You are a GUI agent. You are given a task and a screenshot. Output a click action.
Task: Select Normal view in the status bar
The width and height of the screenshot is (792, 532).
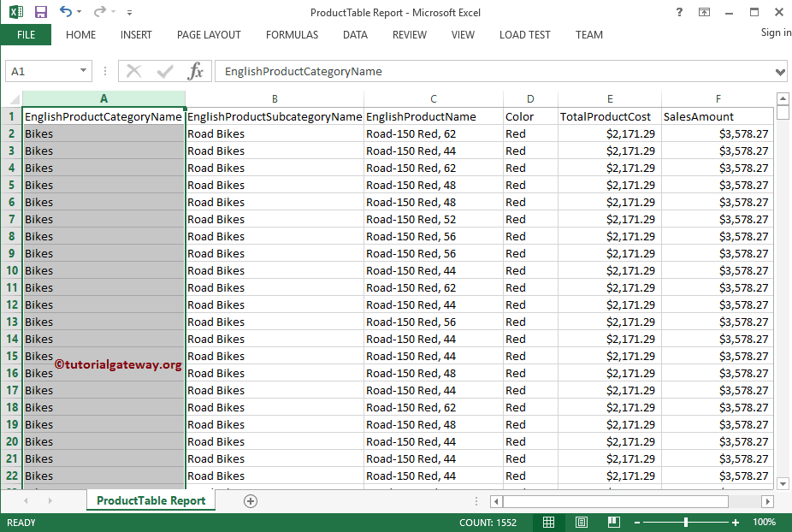pos(548,522)
